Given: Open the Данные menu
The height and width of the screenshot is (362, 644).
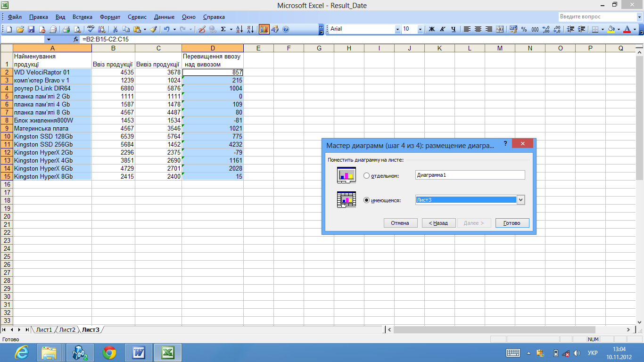Looking at the screenshot, I should click(x=164, y=17).
